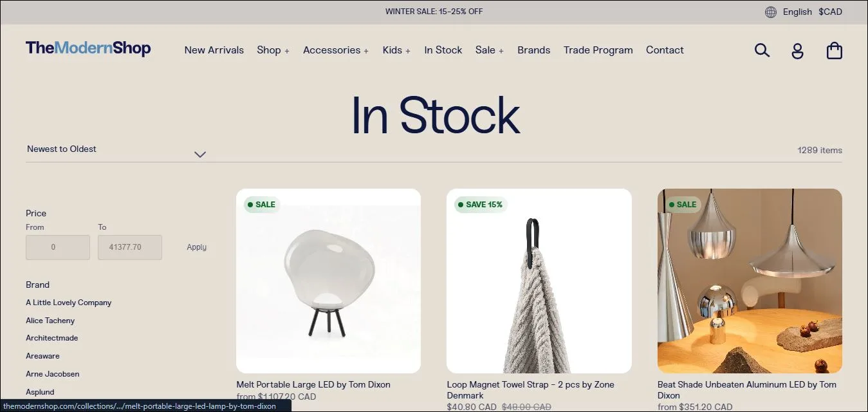Viewport: 868px width, 412px height.
Task: Open Loop Magnet Towel Strap product link
Action: [531, 390]
